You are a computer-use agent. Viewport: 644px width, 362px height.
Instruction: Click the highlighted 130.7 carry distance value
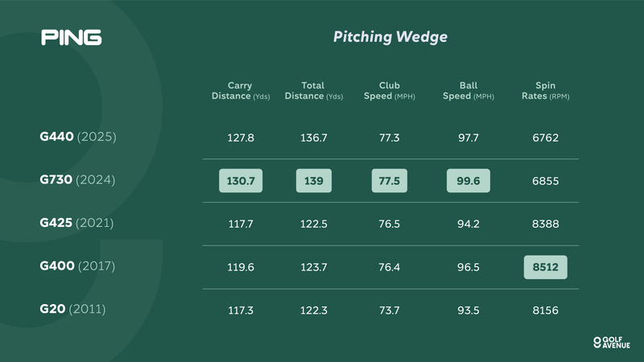tap(240, 181)
